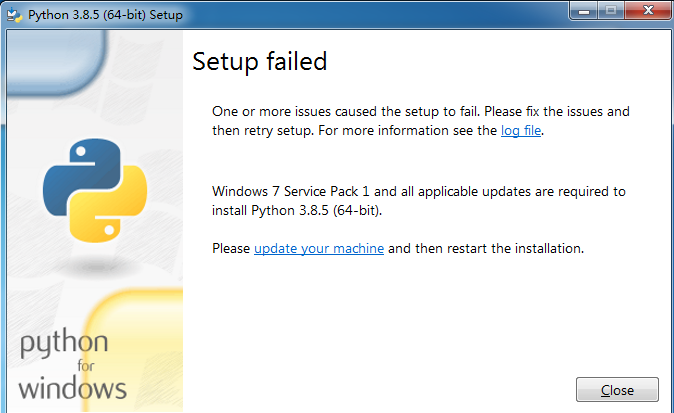Click the blue decorative shape in the sidebar
The image size is (674, 413).
55,62
